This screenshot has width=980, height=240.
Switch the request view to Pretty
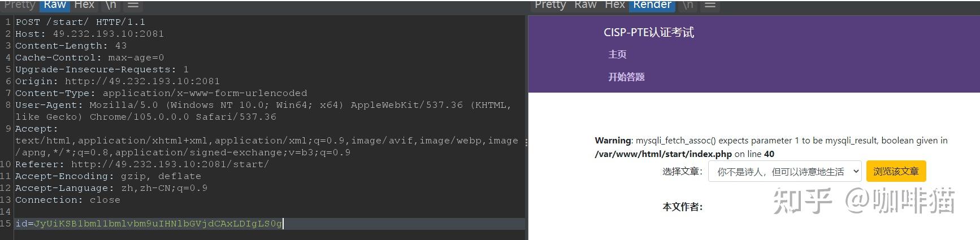[20, 5]
